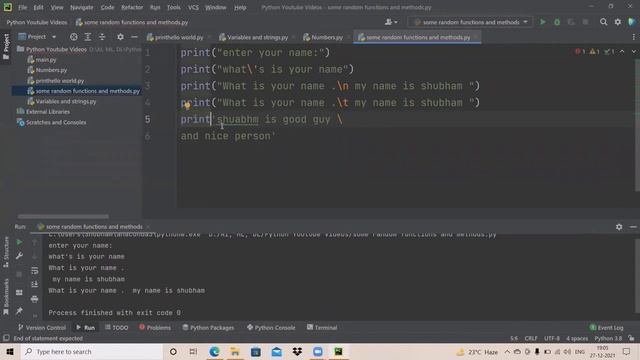Collapse all icon in Project panel
This screenshot has width=640, height=360.
point(102,37)
